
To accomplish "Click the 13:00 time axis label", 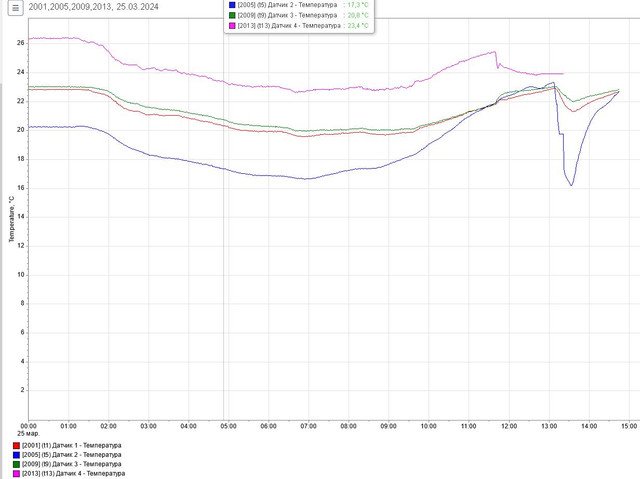I will [x=549, y=426].
